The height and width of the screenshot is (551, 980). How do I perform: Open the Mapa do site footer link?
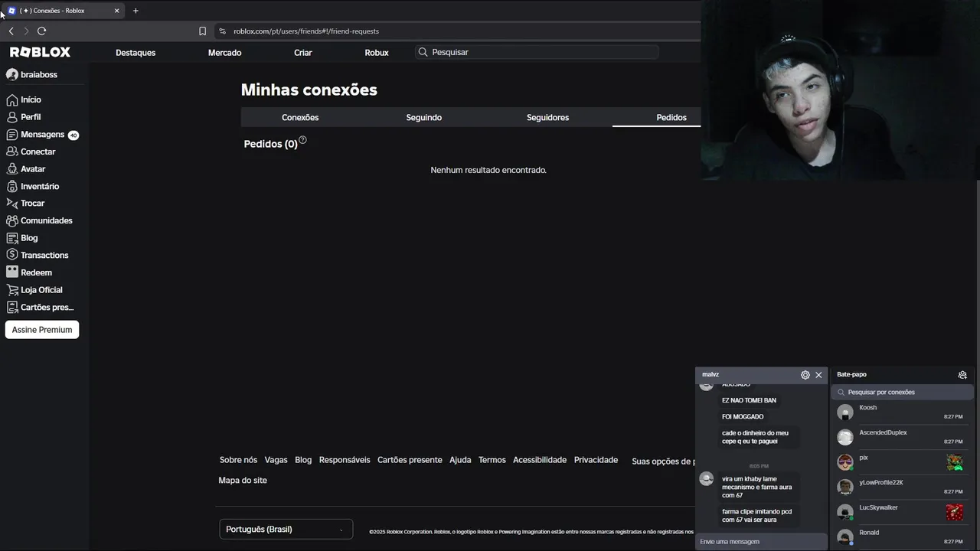coord(243,481)
